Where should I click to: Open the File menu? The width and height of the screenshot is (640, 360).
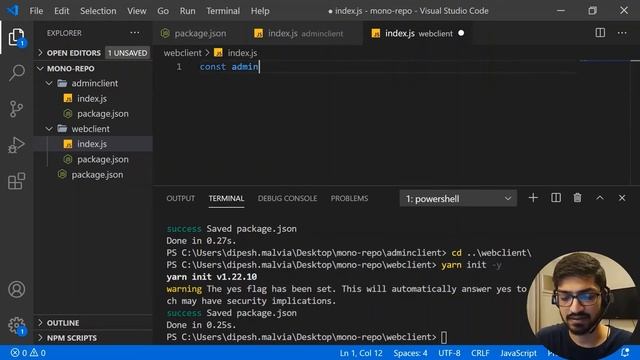point(36,11)
